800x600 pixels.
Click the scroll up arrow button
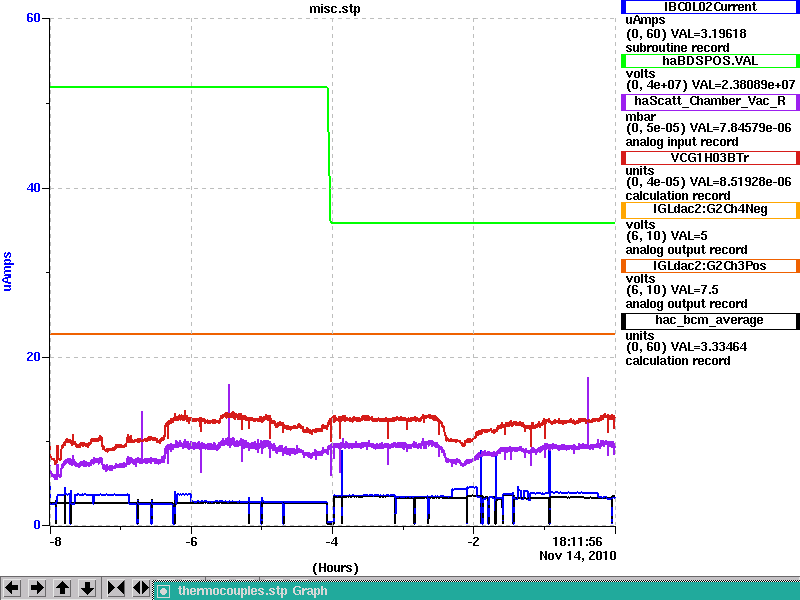click(x=62, y=588)
